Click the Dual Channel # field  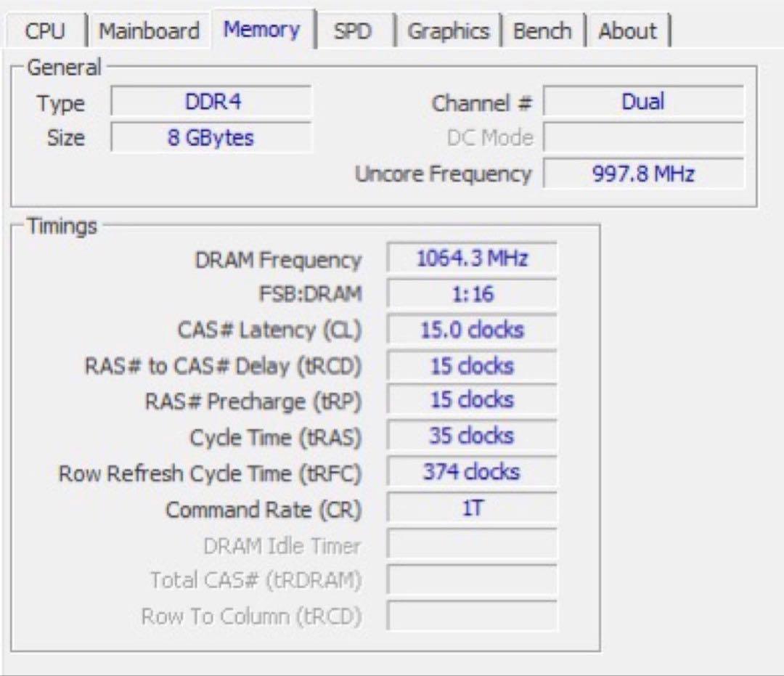coord(643,102)
